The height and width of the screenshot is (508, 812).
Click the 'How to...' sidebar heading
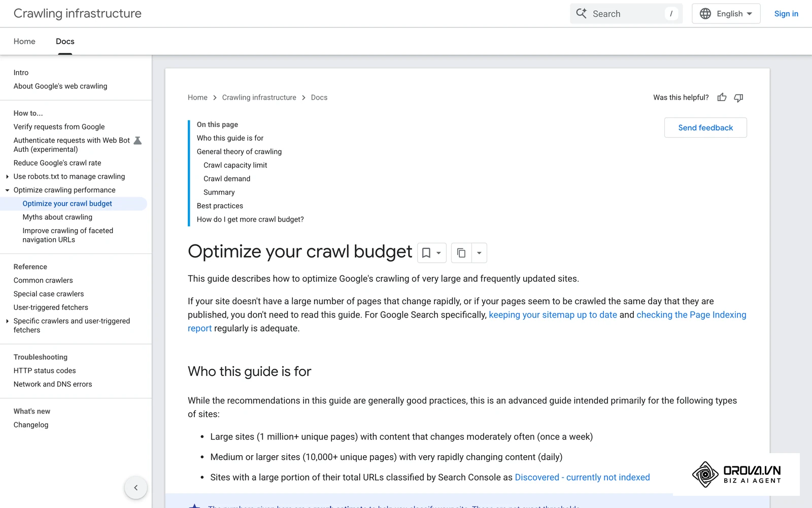[28, 113]
